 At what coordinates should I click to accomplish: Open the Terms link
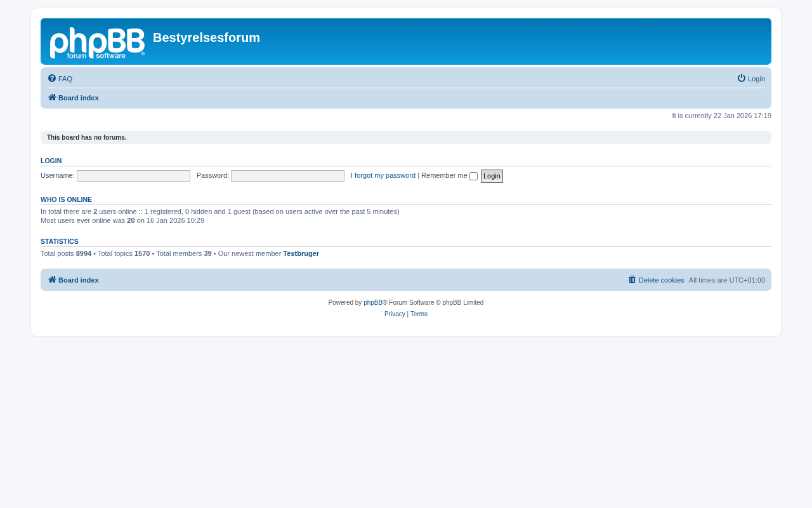tap(419, 314)
